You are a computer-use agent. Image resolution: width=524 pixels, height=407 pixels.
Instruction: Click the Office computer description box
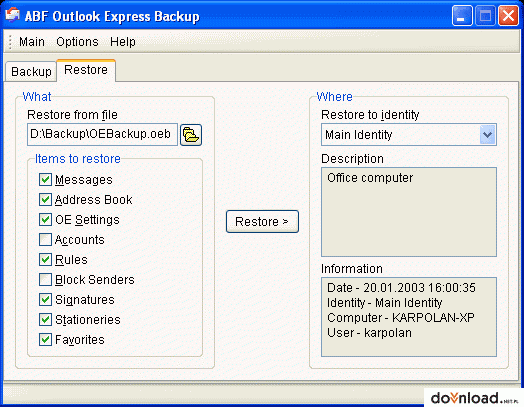[x=409, y=212]
